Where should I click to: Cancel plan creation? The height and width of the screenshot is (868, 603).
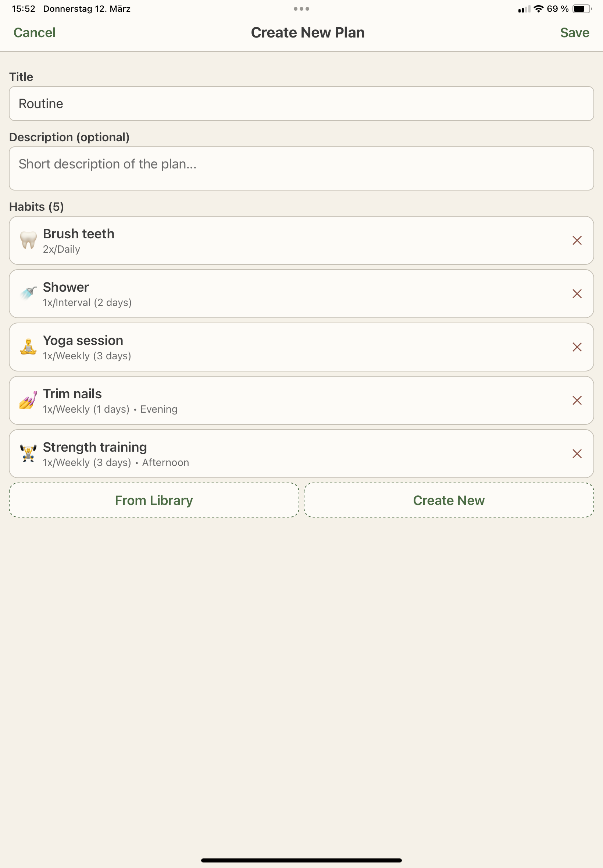coord(35,33)
